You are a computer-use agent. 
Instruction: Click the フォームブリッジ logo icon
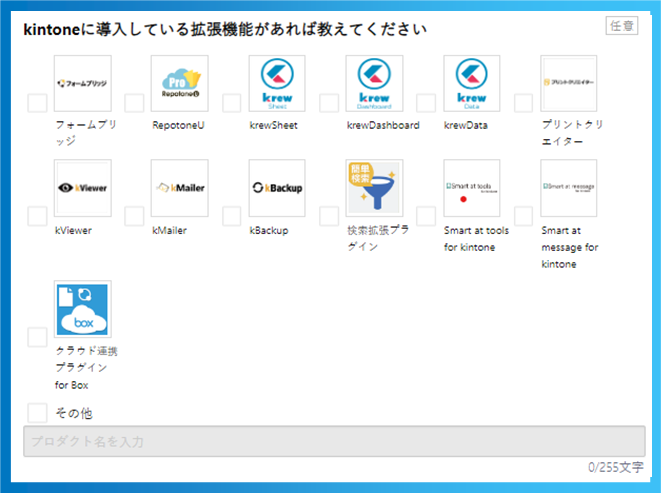(x=83, y=84)
